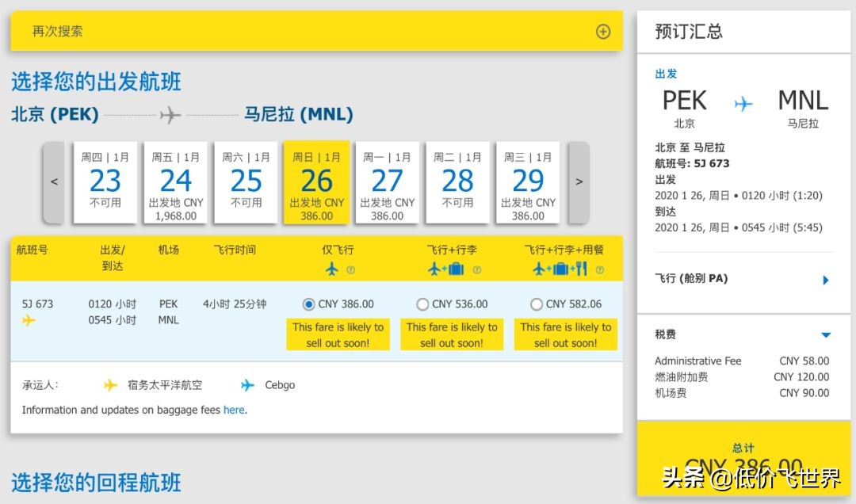Open the baggage fees 'here' link
This screenshot has height=504, width=856.
[x=234, y=410]
